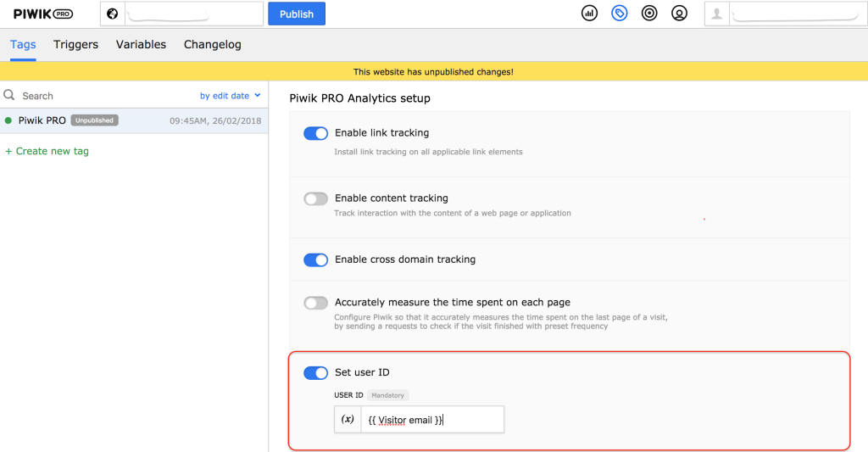Click the Set user ID label

[x=362, y=372]
